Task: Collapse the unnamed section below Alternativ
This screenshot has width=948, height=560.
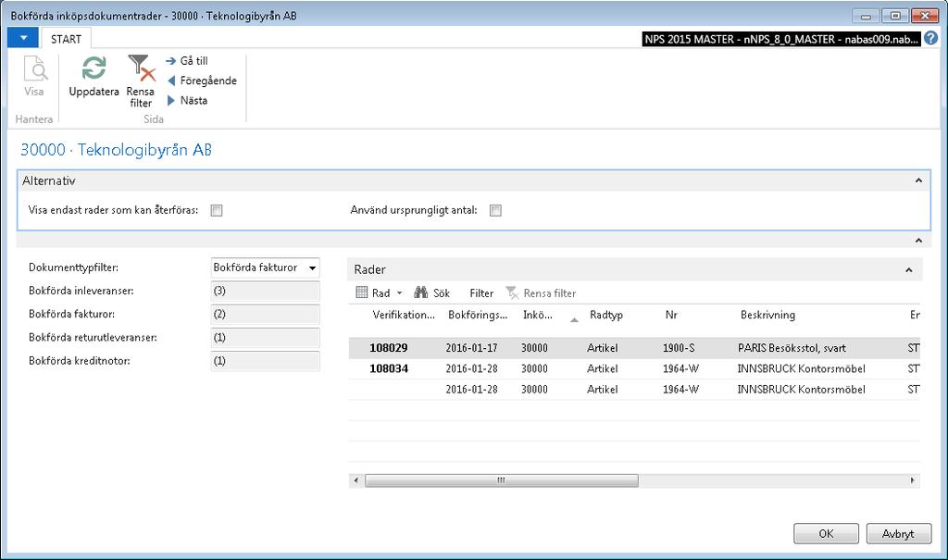Action: (x=918, y=241)
